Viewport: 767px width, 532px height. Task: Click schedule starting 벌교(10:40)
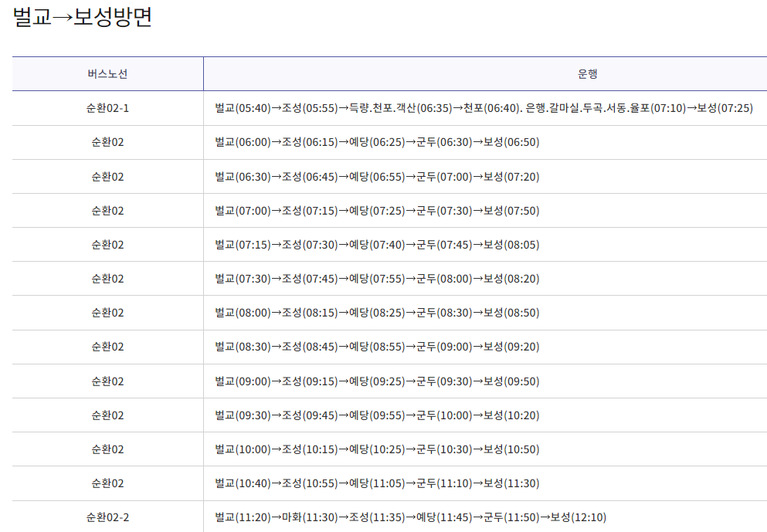click(377, 483)
